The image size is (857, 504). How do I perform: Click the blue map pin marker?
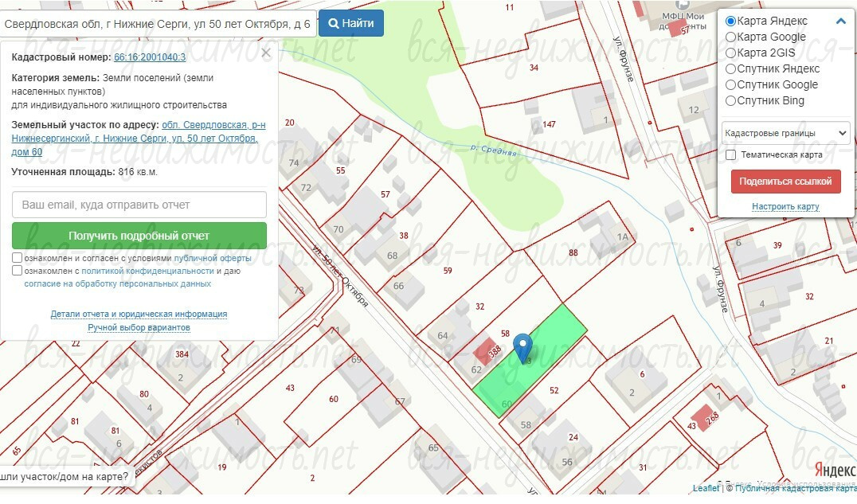523,348
